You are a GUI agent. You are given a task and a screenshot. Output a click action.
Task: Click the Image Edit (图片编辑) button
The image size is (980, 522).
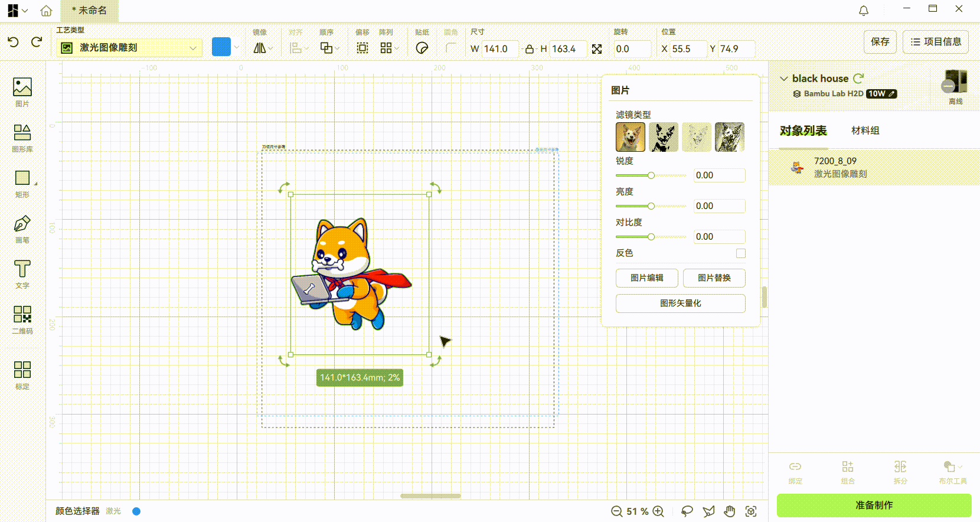pos(647,278)
